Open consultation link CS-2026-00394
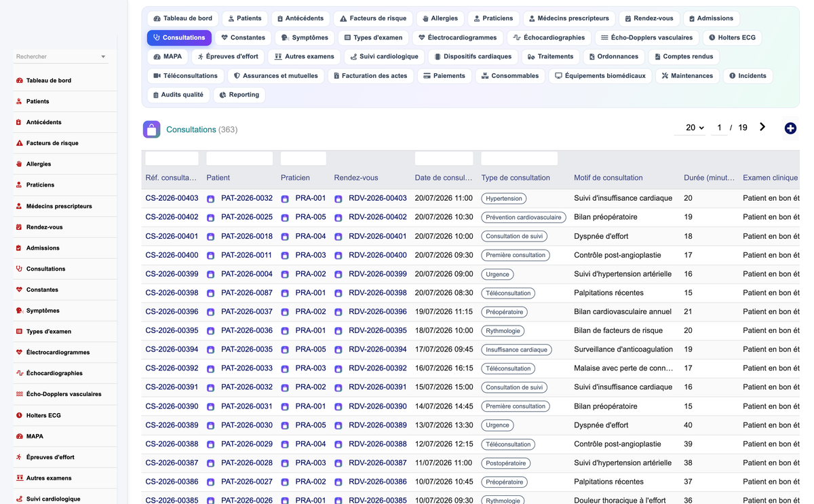The image size is (814, 504). coord(172,349)
